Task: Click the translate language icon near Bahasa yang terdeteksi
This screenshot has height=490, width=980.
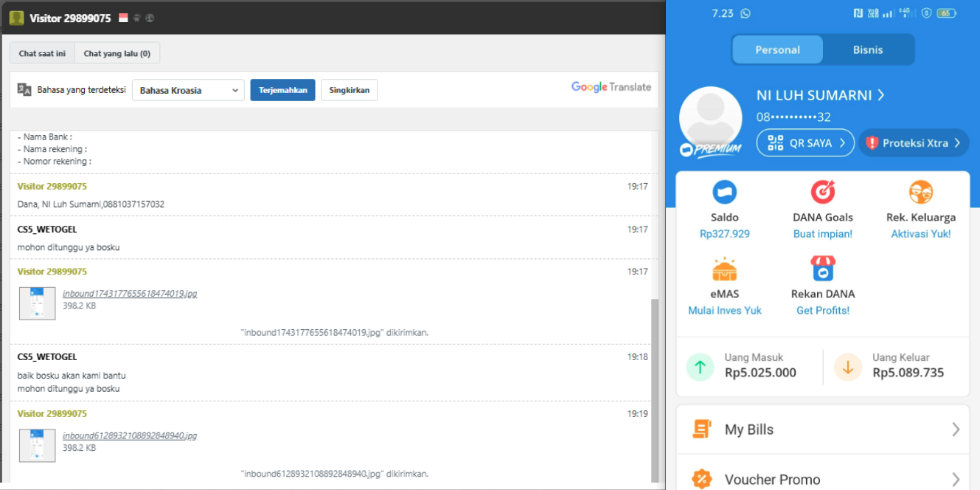Action: click(x=24, y=90)
